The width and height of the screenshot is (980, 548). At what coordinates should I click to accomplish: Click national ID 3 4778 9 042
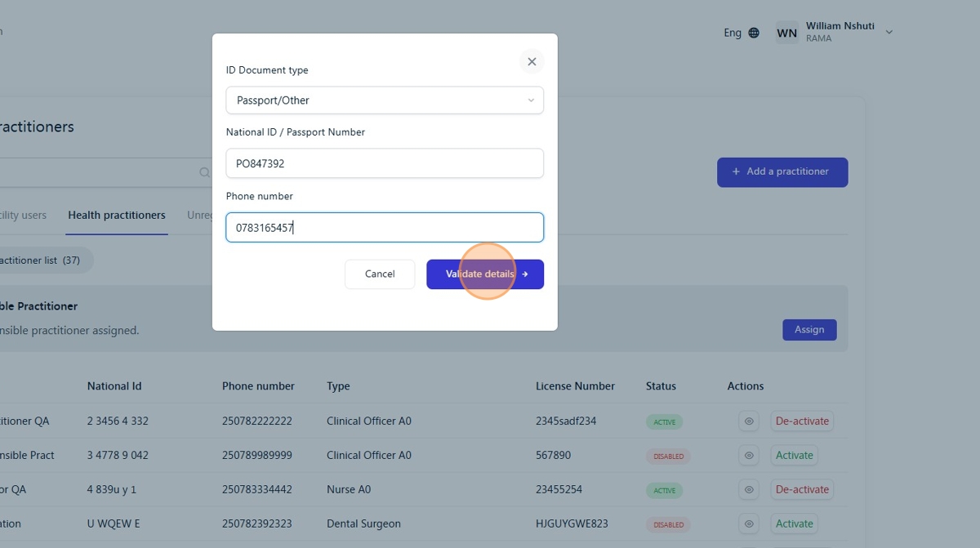(x=118, y=456)
